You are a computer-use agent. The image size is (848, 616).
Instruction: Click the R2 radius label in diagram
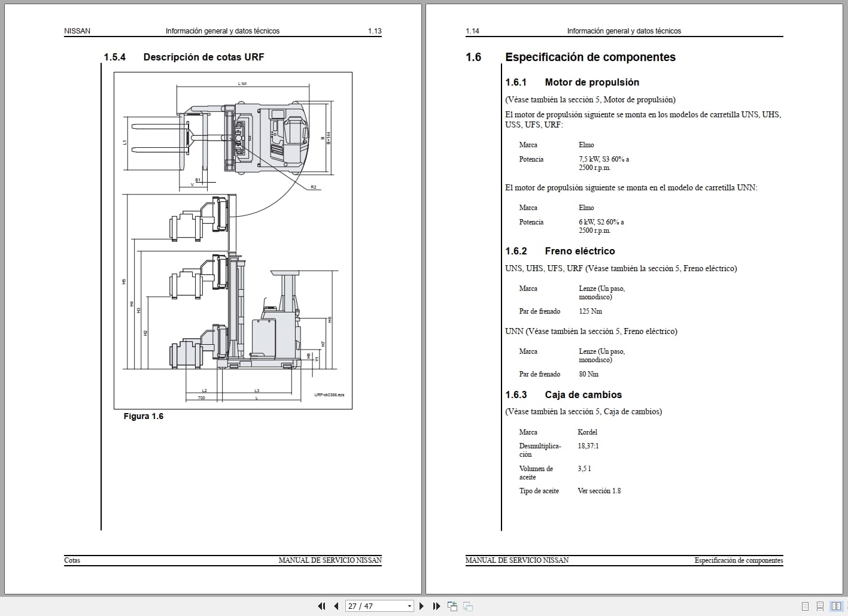(x=314, y=187)
